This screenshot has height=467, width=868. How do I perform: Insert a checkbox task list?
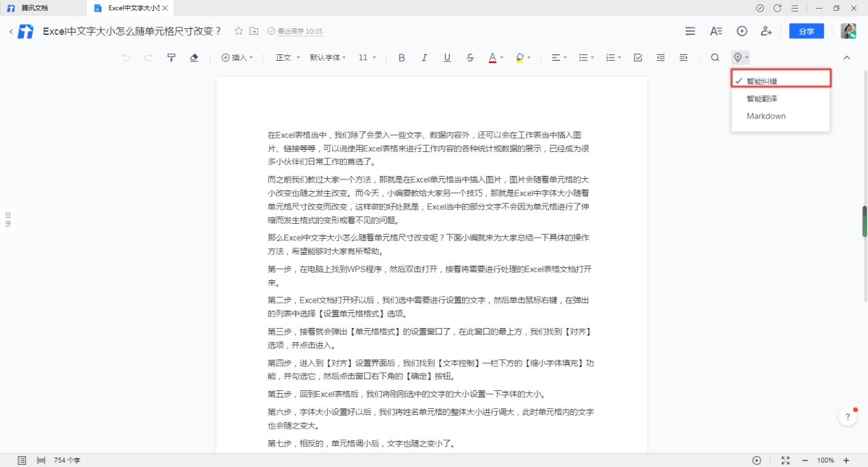click(x=637, y=57)
